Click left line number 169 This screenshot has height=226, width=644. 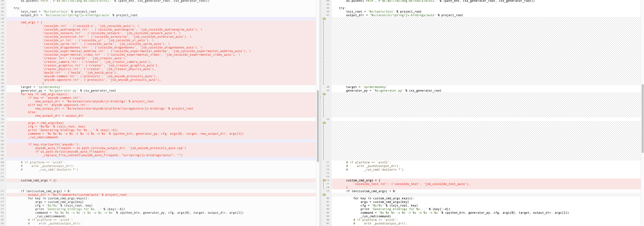coord(2,22)
